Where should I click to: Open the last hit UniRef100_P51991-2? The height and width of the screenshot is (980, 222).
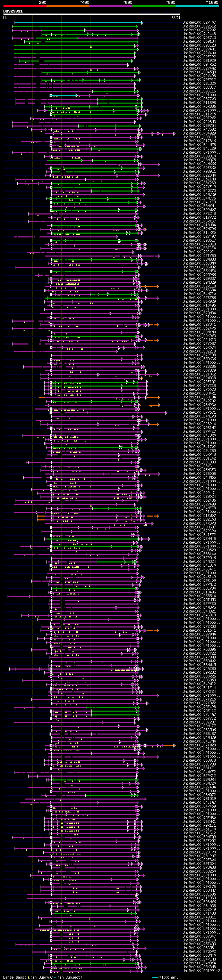[x=201, y=971]
